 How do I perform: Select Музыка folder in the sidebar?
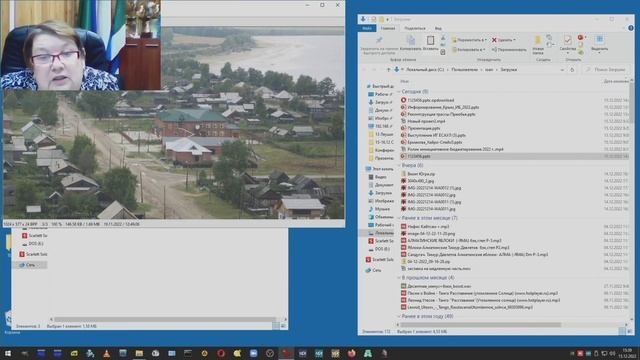click(x=379, y=209)
